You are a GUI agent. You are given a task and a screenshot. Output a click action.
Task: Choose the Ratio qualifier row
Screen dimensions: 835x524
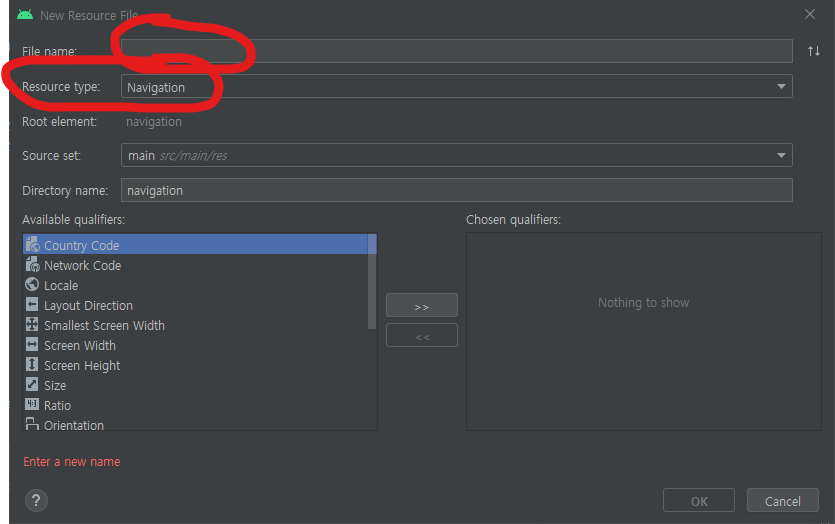click(196, 405)
